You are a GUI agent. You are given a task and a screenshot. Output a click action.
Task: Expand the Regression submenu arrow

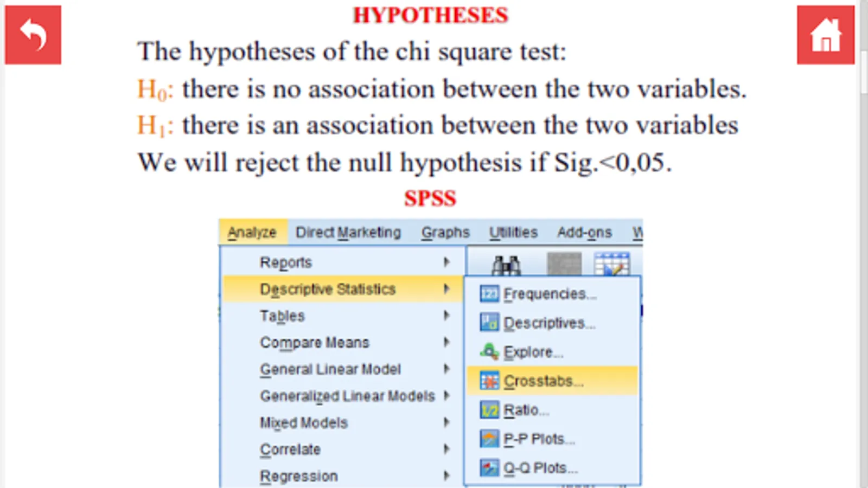[446, 476]
